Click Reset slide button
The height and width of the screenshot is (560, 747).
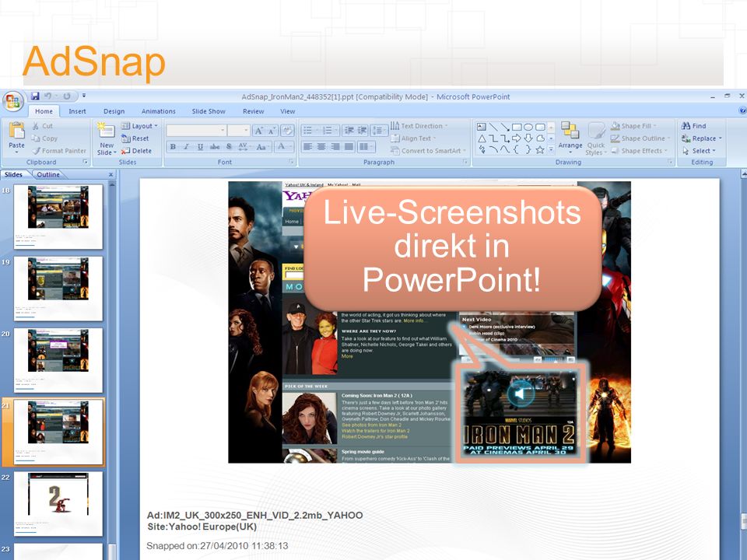click(x=135, y=138)
